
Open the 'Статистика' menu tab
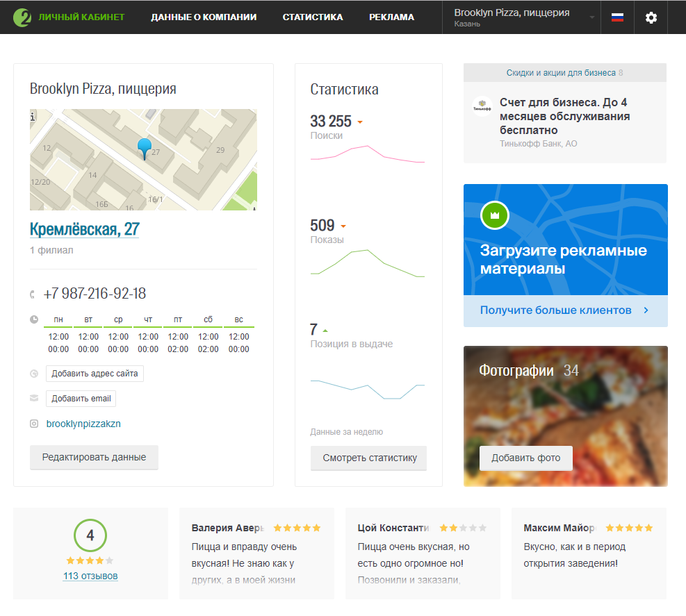[x=313, y=17]
